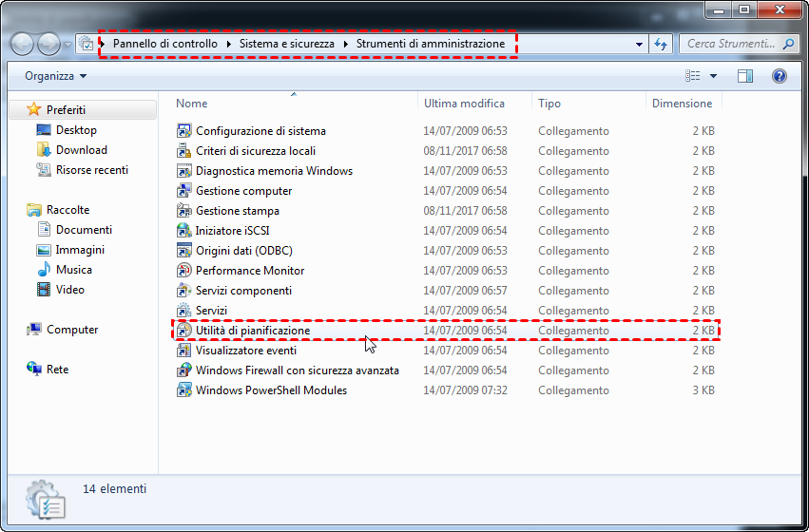The width and height of the screenshot is (809, 532).
Task: Click the Preferiti star icon
Action: tap(33, 109)
